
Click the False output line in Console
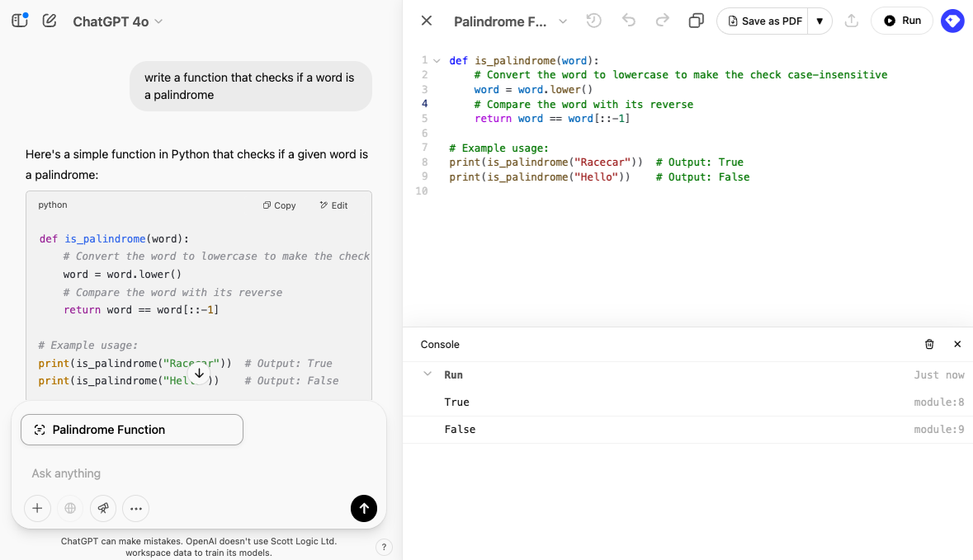[460, 429]
